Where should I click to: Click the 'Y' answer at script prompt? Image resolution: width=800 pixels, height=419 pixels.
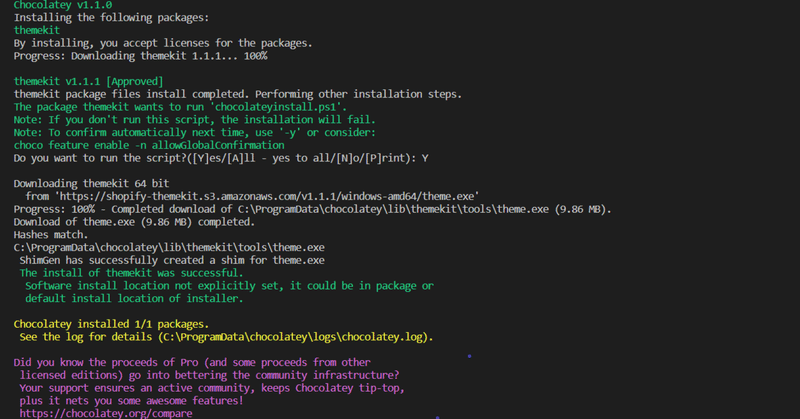pos(424,158)
